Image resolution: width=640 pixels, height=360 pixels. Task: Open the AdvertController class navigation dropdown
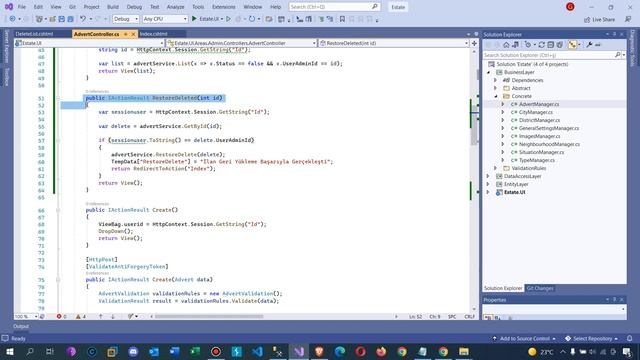pos(241,43)
